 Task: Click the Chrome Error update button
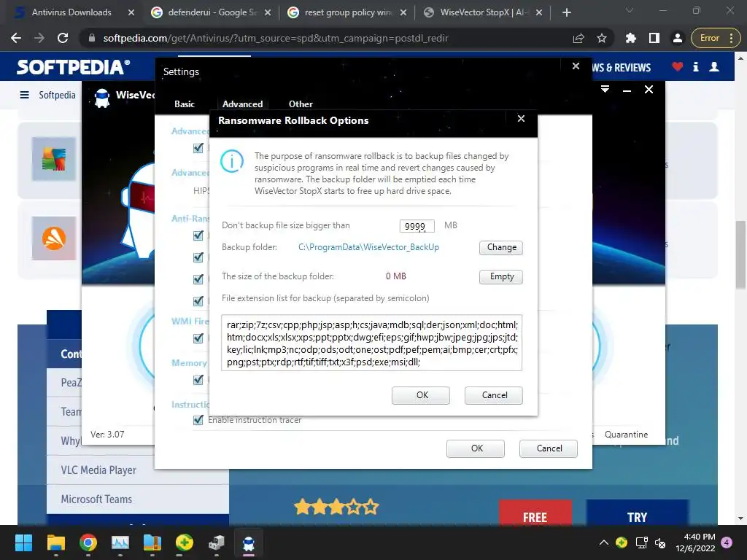pyautogui.click(x=716, y=38)
